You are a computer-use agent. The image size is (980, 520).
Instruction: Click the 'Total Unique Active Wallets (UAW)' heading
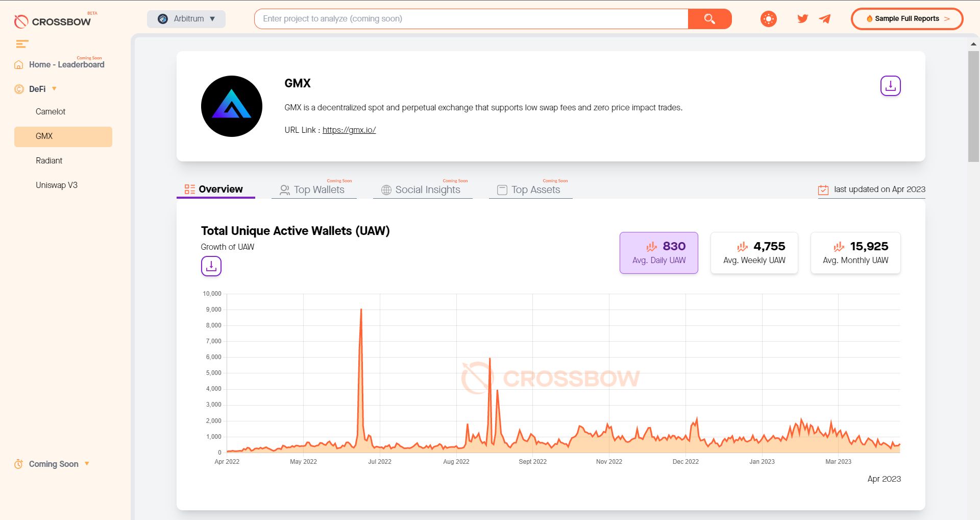[x=295, y=231]
